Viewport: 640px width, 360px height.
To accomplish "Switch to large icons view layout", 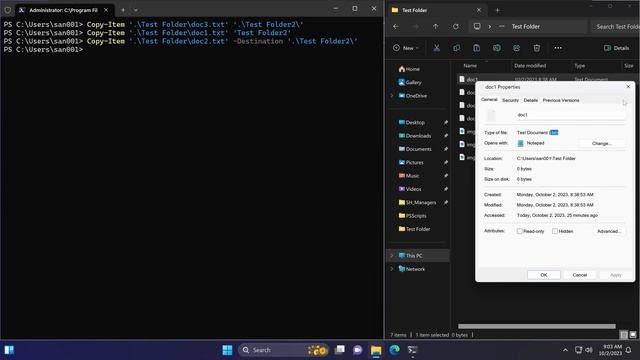I will click(633, 335).
